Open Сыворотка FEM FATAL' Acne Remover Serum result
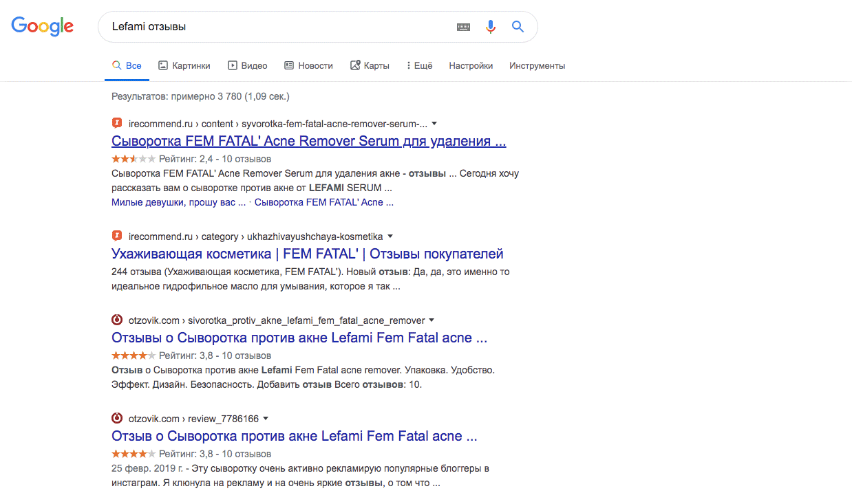 (x=309, y=142)
